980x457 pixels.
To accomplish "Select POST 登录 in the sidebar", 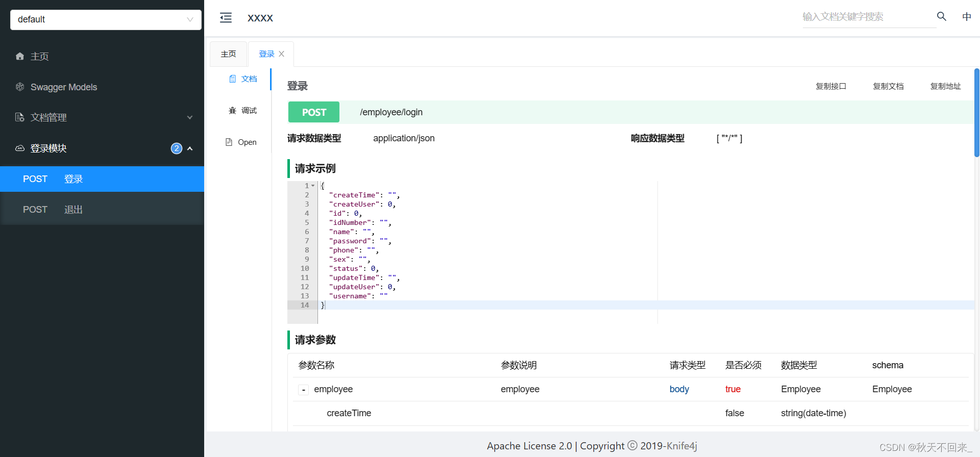I will [102, 179].
